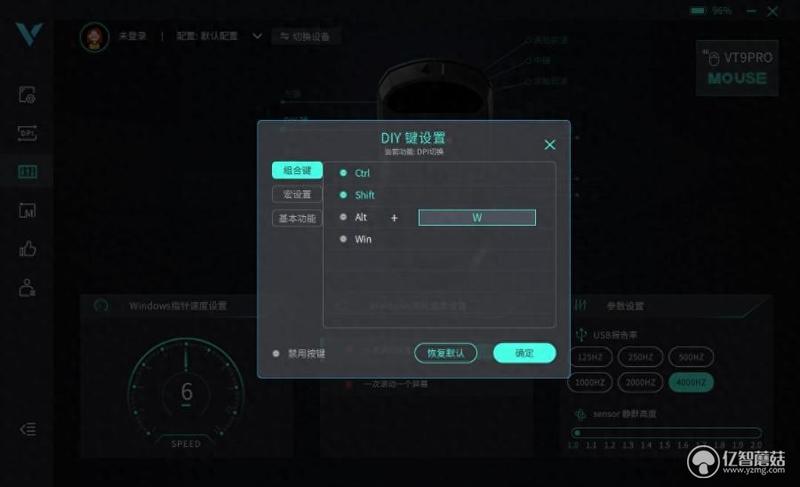Open the key settings sidebar icon

(27, 172)
